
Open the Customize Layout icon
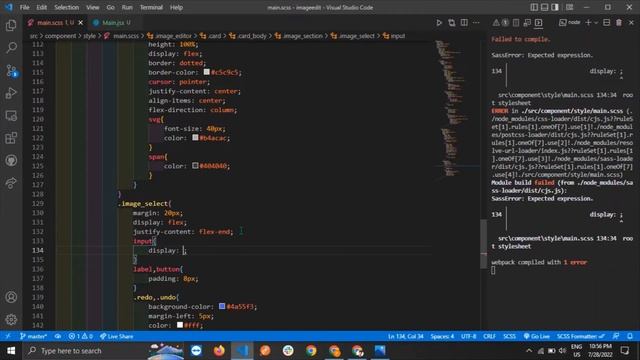coord(570,7)
